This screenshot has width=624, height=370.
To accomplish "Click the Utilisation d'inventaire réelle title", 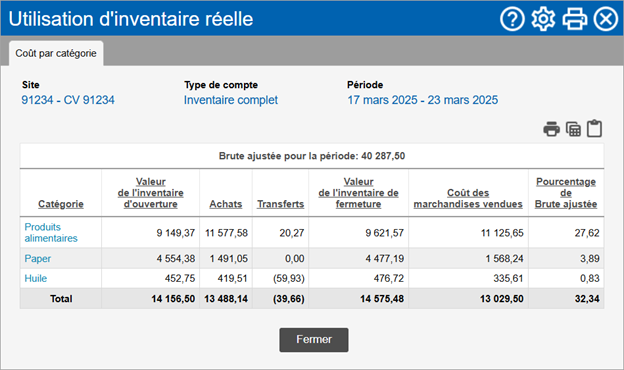I will 131,19.
